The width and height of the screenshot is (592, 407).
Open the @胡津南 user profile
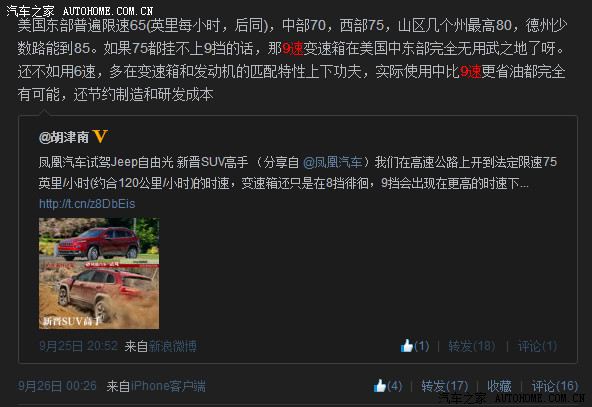[x=64, y=137]
